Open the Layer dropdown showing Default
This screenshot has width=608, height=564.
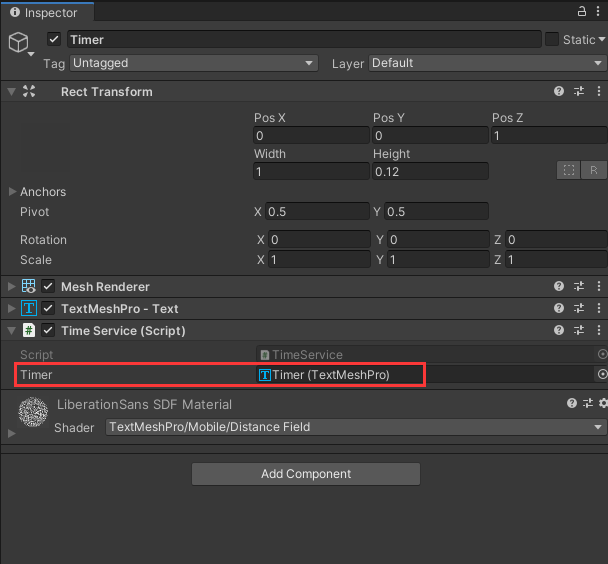click(x=487, y=63)
